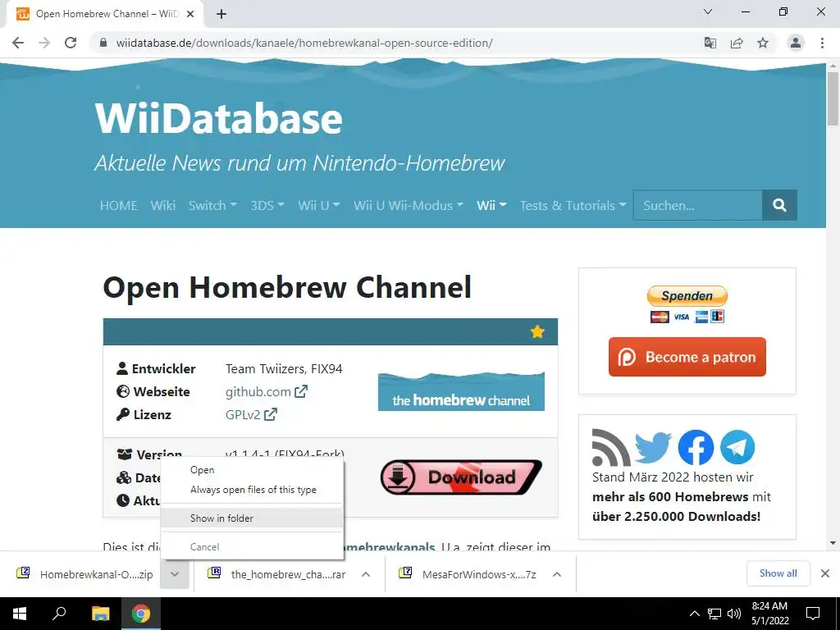Click the Show all downloads button
Viewport: 840px width, 630px height.
tap(778, 573)
